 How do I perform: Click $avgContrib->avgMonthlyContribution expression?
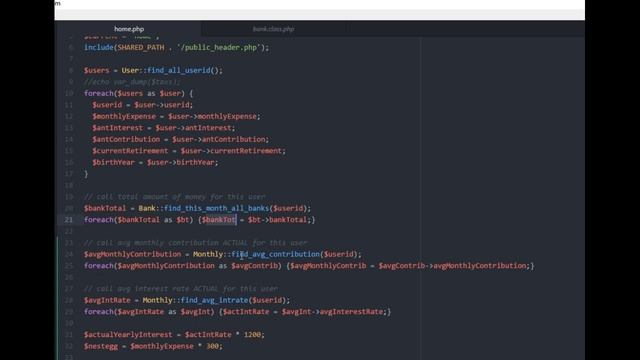[454, 266]
